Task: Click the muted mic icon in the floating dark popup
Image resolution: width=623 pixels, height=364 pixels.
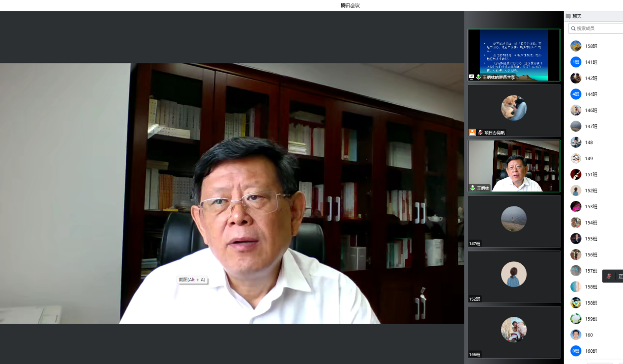Action: tap(609, 276)
